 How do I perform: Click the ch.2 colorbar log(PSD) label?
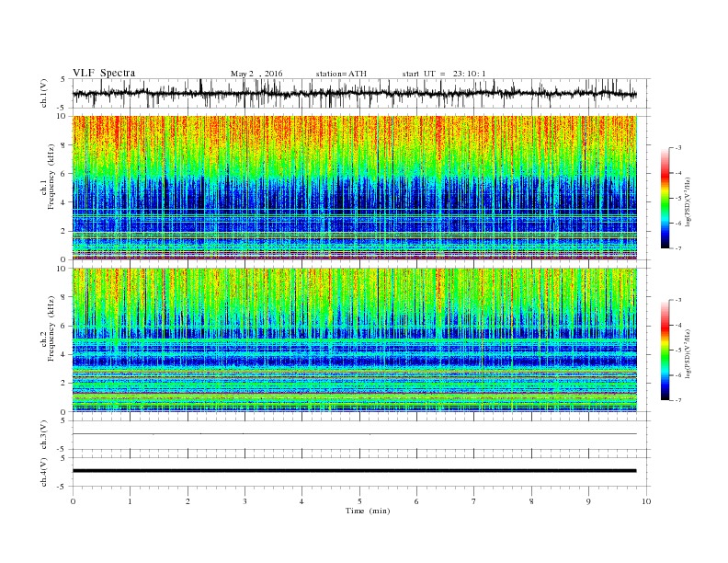[688, 353]
